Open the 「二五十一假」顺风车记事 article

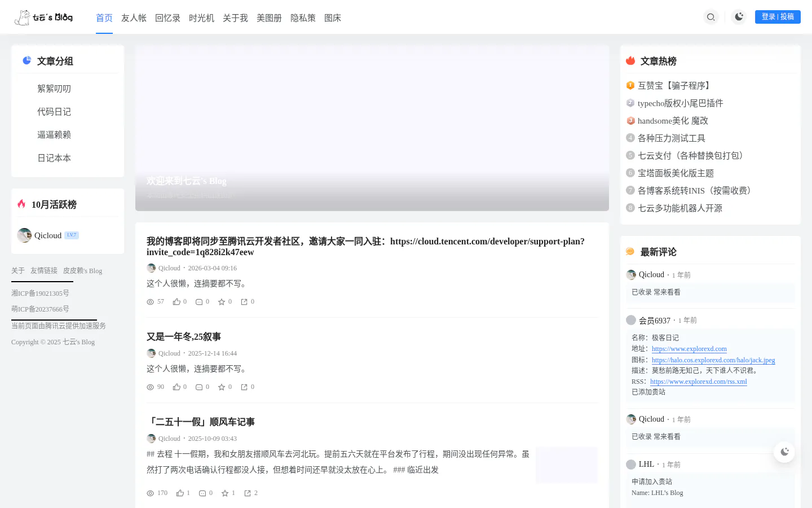201,422
